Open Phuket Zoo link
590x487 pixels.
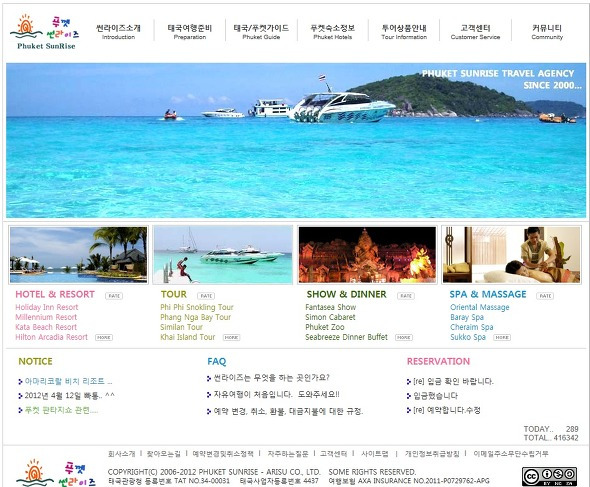coord(325,327)
